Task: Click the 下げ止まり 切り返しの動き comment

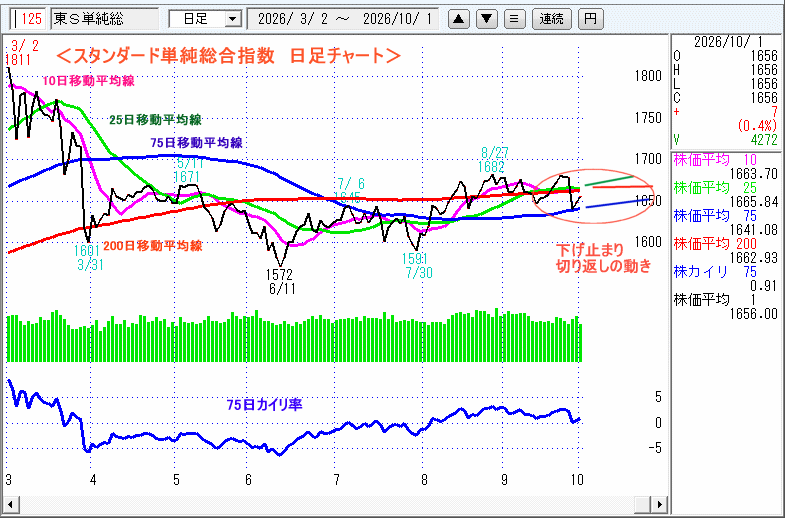Action: coord(603,258)
